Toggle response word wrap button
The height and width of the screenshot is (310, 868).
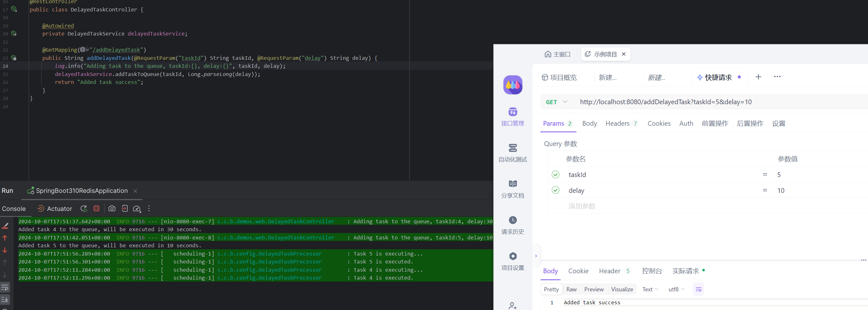click(x=698, y=289)
